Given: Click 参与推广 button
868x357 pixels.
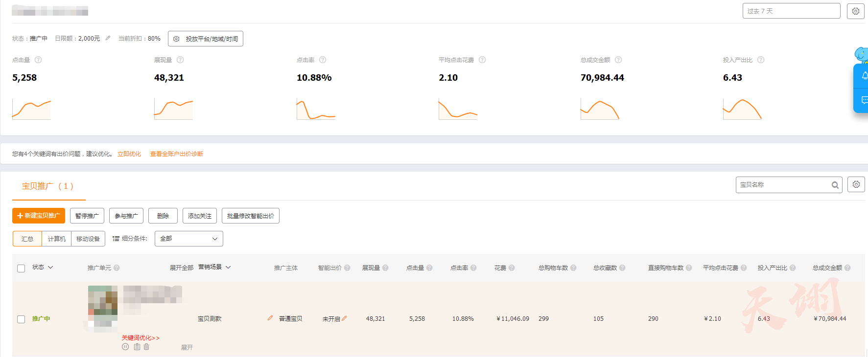Looking at the screenshot, I should pyautogui.click(x=126, y=216).
